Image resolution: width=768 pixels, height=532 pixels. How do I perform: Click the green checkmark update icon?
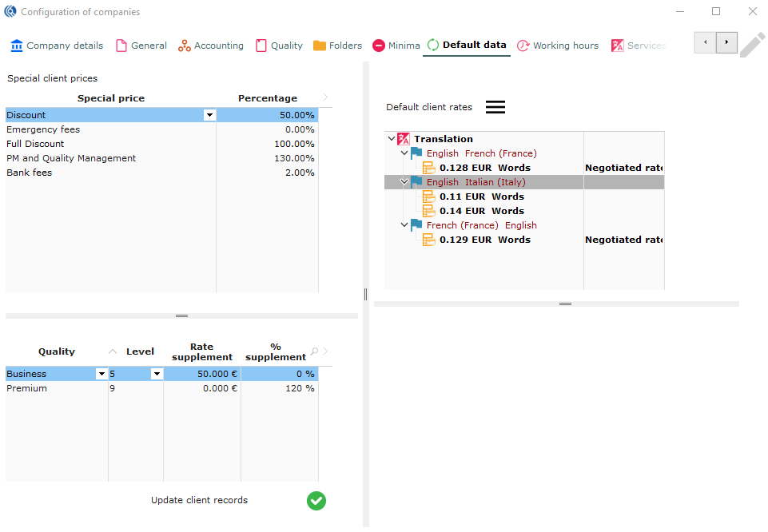point(316,501)
